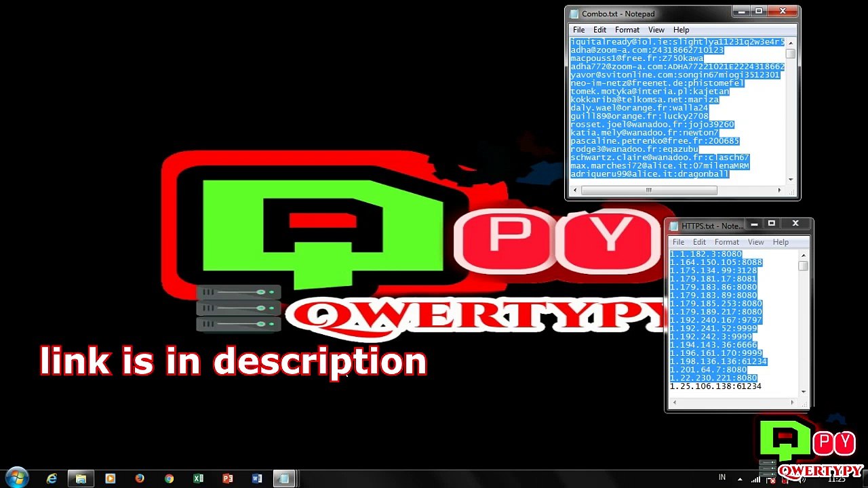This screenshot has width=868, height=488.
Task: Click the up scroll arrow in Combo.txt
Action: point(791,43)
